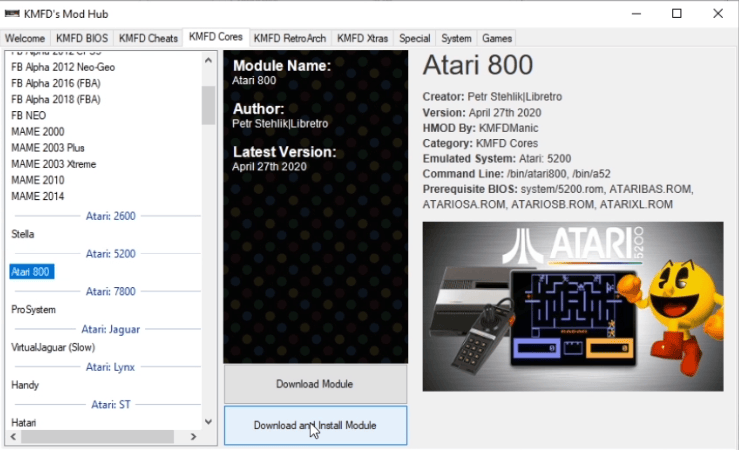Select VirtualJaguar (Slow) module
739x450 pixels.
[x=53, y=347]
